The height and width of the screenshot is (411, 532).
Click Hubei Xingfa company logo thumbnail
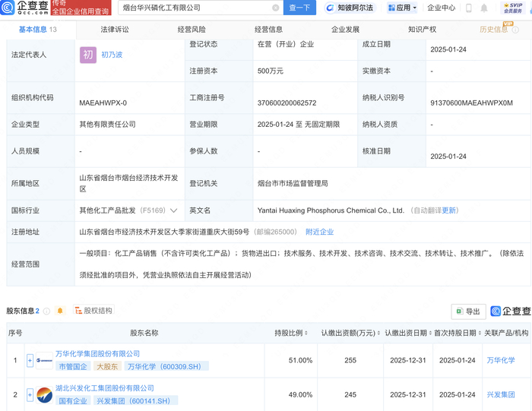[44, 394]
